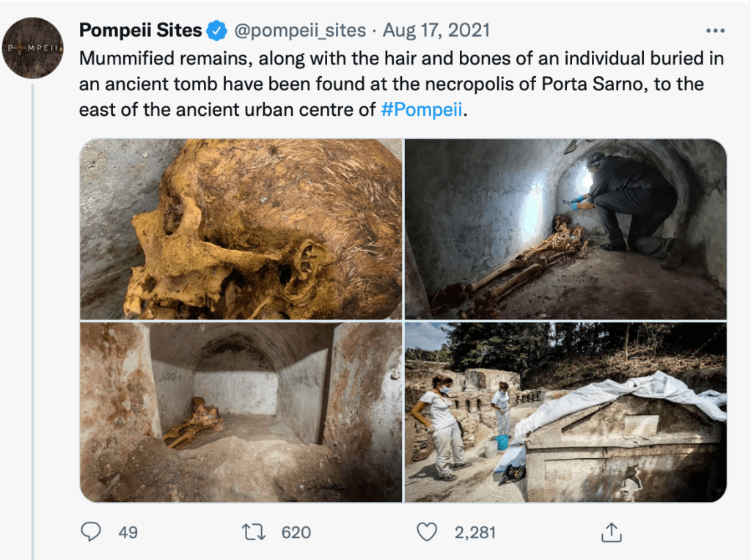The width and height of the screenshot is (751, 560).
Task: Click the 2,281 likes count
Action: tap(475, 533)
